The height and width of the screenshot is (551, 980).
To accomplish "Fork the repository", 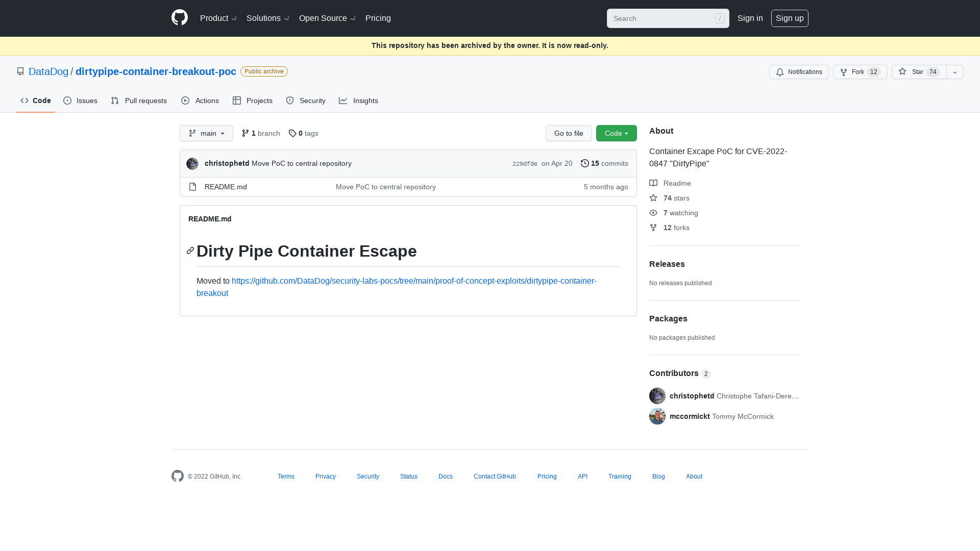I will tap(860, 72).
